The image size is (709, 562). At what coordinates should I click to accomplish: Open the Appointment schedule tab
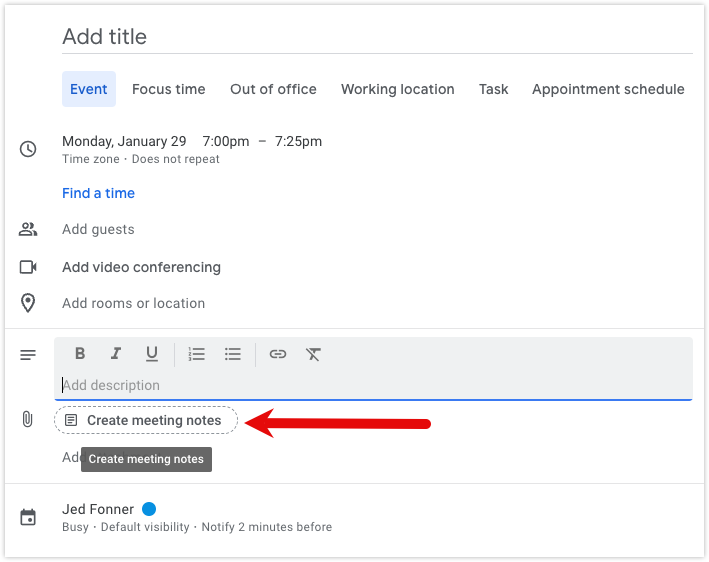click(x=608, y=89)
